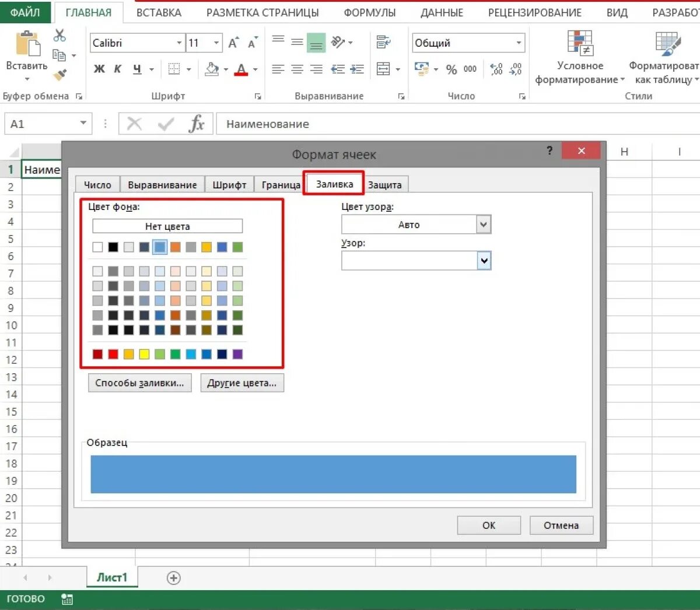
Task: Click the accounting currency format icon
Action: point(421,69)
